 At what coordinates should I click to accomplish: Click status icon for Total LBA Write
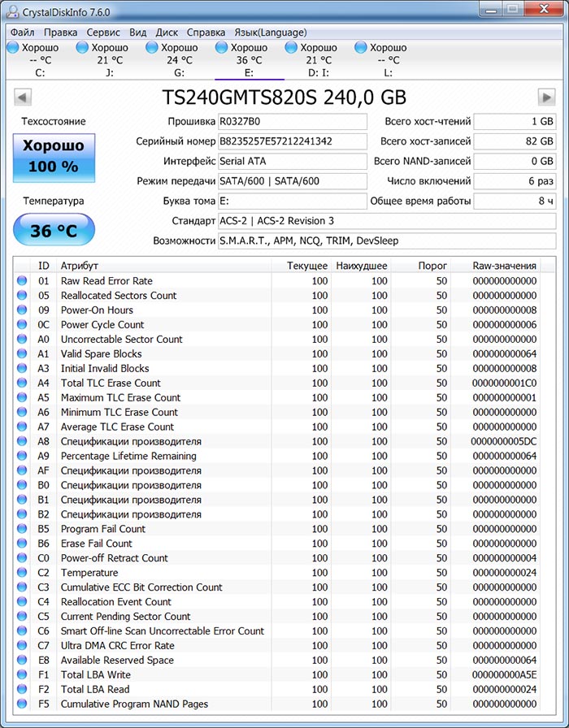pyautogui.click(x=22, y=674)
